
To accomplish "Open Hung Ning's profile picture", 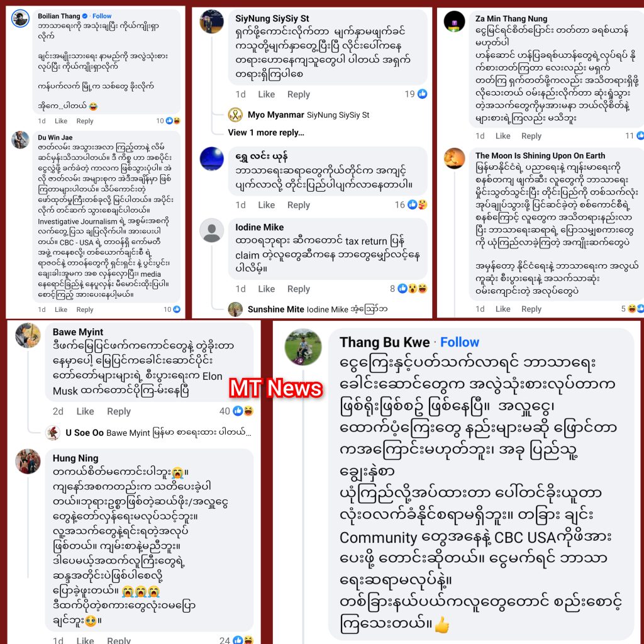I will pyautogui.click(x=28, y=461).
